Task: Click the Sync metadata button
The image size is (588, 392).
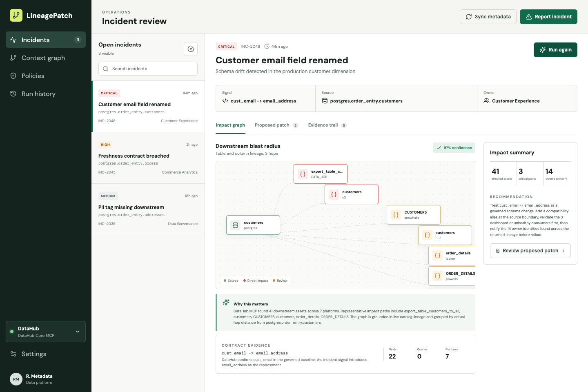Action: [x=488, y=17]
